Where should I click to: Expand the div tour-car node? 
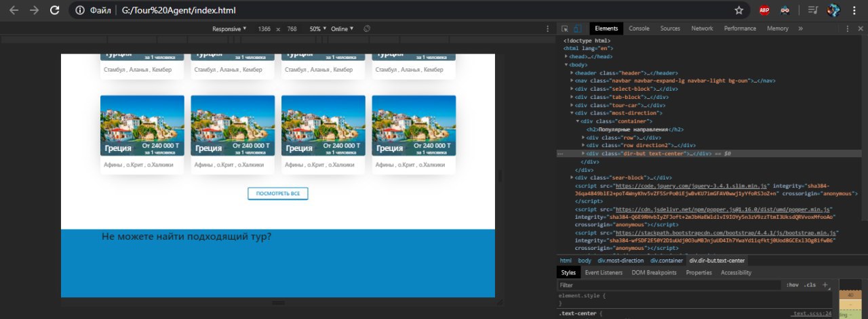point(572,105)
